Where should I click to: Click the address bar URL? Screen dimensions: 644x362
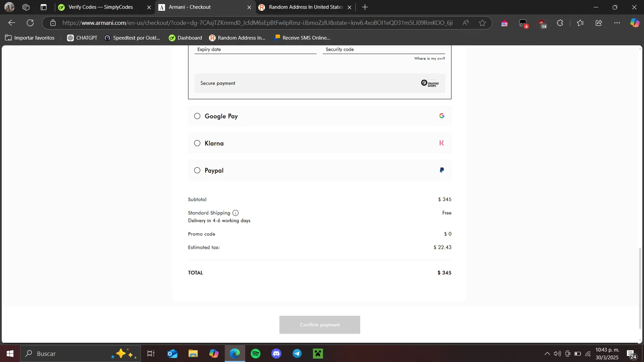[258, 23]
